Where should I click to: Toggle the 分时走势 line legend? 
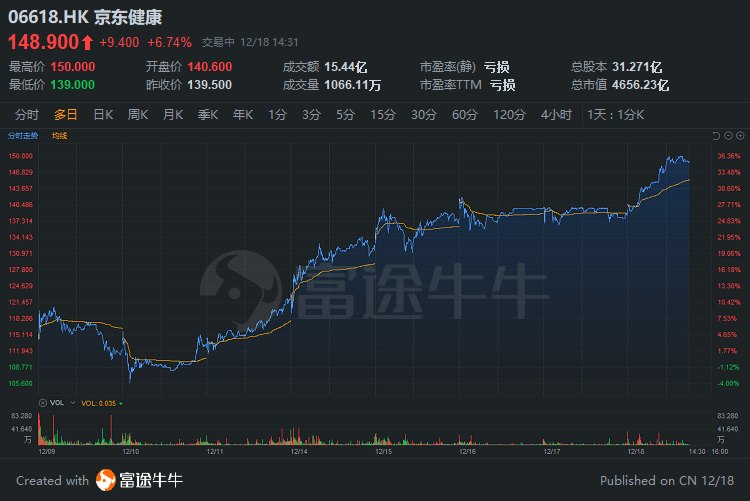(23, 136)
